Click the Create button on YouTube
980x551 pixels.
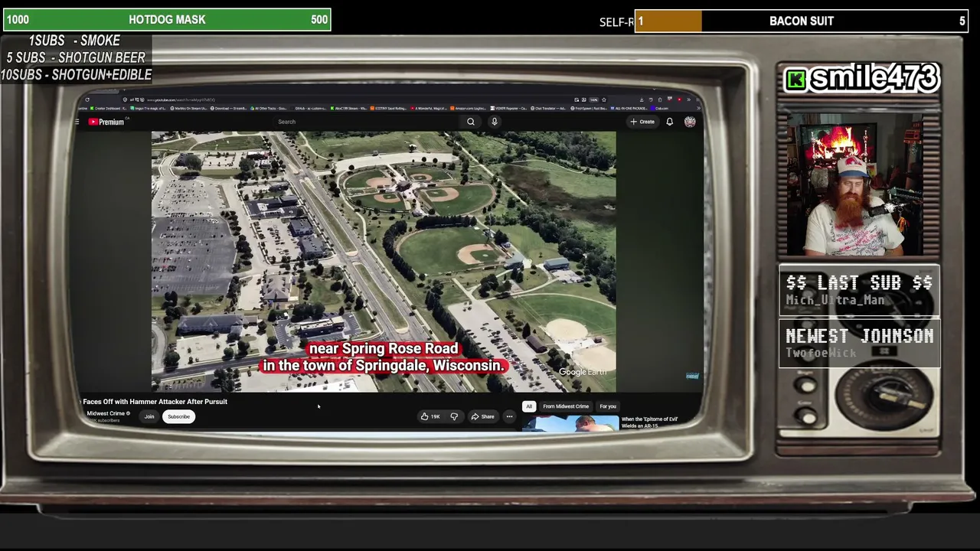(x=642, y=122)
